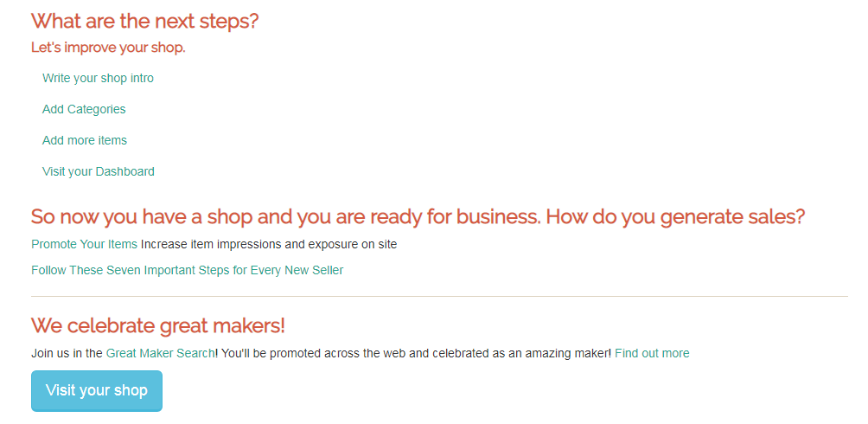Click the horizontal divider above great makers
This screenshot has width=868, height=424.
point(439,297)
